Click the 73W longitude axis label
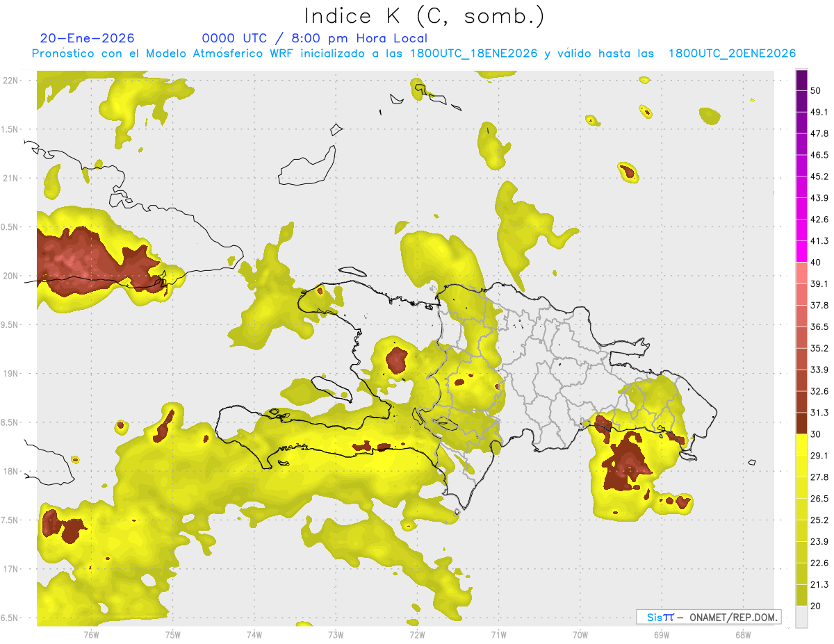 [336, 634]
